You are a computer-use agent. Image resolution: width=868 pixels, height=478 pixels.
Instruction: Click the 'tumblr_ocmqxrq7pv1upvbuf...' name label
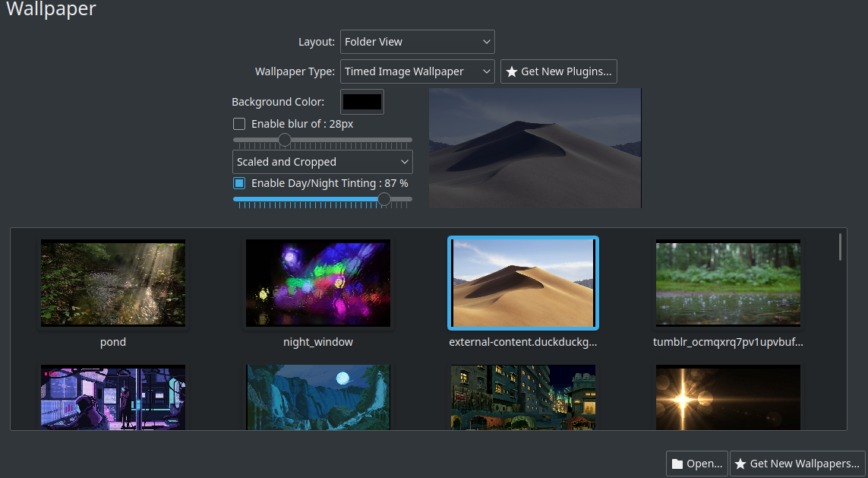point(728,342)
